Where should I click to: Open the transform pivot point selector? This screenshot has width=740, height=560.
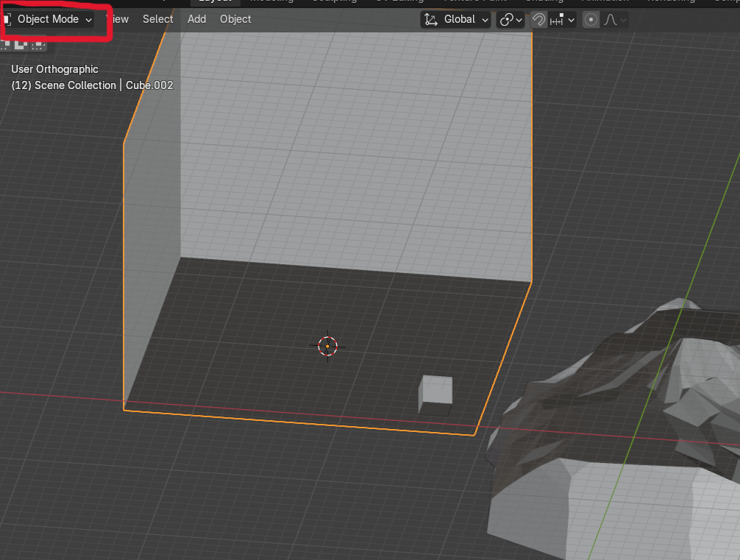(510, 20)
